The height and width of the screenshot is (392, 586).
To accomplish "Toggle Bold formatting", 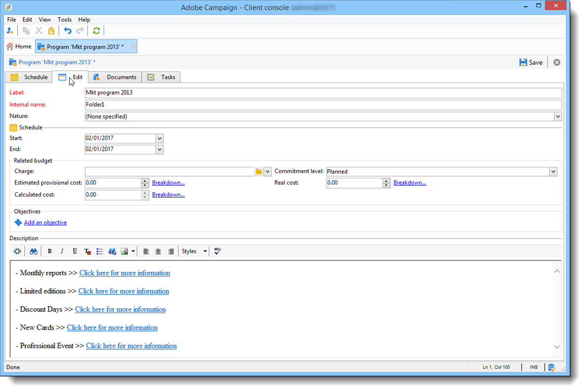I will click(50, 251).
